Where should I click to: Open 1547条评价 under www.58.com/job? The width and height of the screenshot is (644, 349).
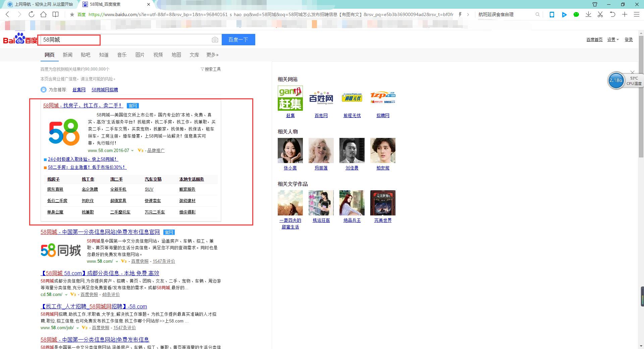(124, 328)
